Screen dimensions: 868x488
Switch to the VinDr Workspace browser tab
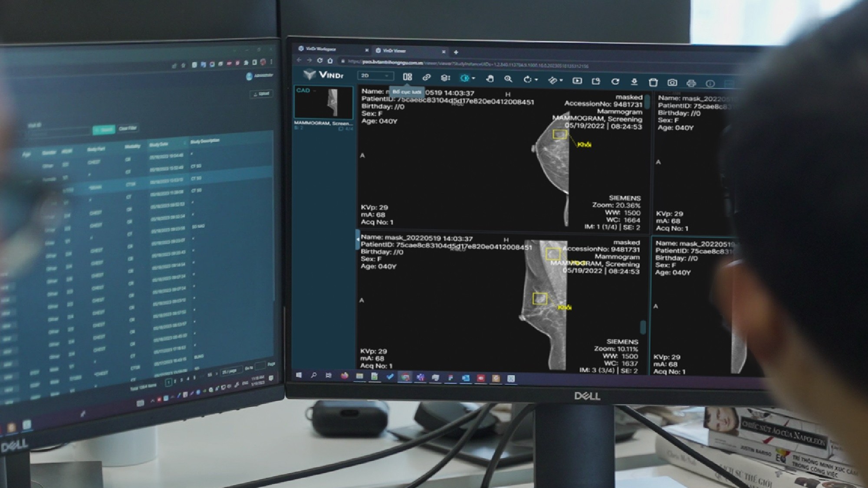[x=332, y=49]
